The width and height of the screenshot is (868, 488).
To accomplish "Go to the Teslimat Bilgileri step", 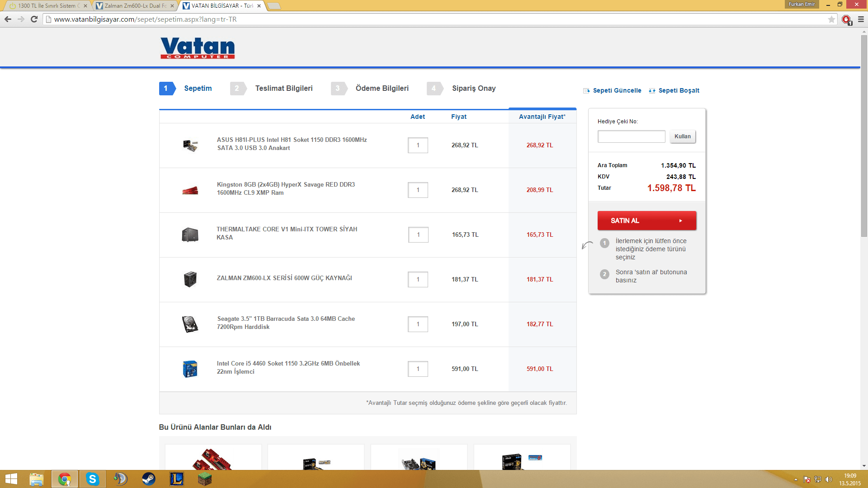I will pos(283,89).
